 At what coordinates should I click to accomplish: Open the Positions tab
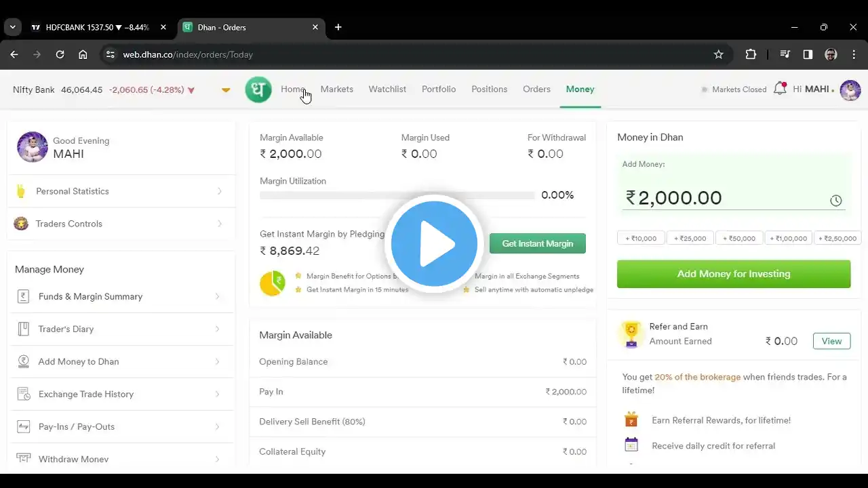(490, 89)
